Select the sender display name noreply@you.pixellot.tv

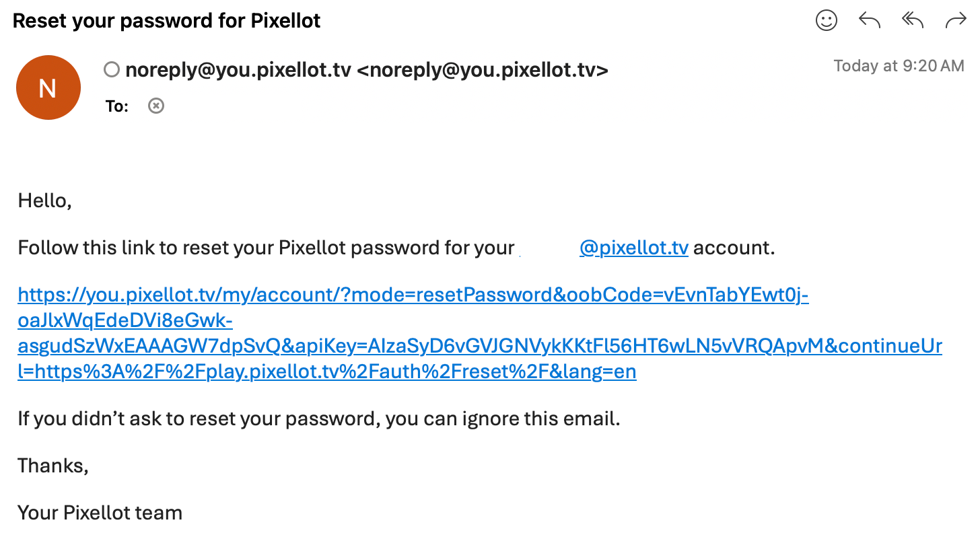[238, 69]
